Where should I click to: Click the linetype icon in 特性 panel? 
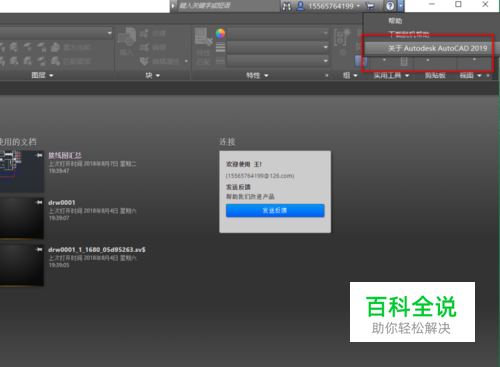(220, 61)
